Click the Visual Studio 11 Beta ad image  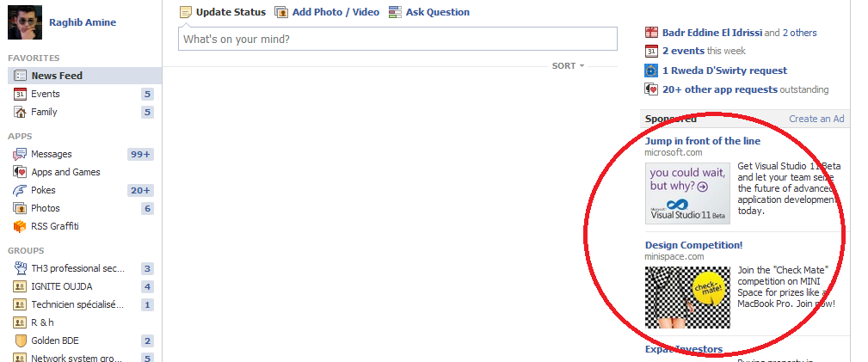687,193
